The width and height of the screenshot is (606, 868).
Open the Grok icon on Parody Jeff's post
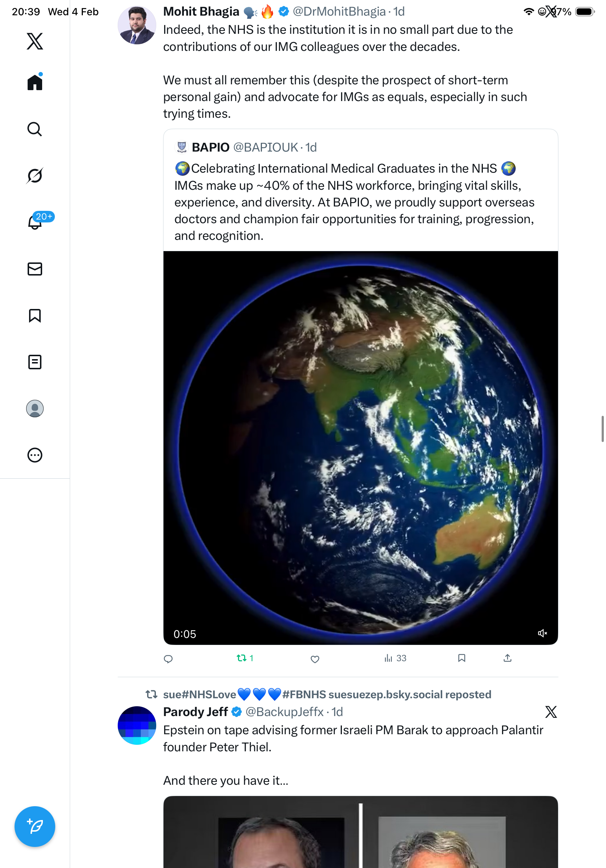click(x=551, y=712)
